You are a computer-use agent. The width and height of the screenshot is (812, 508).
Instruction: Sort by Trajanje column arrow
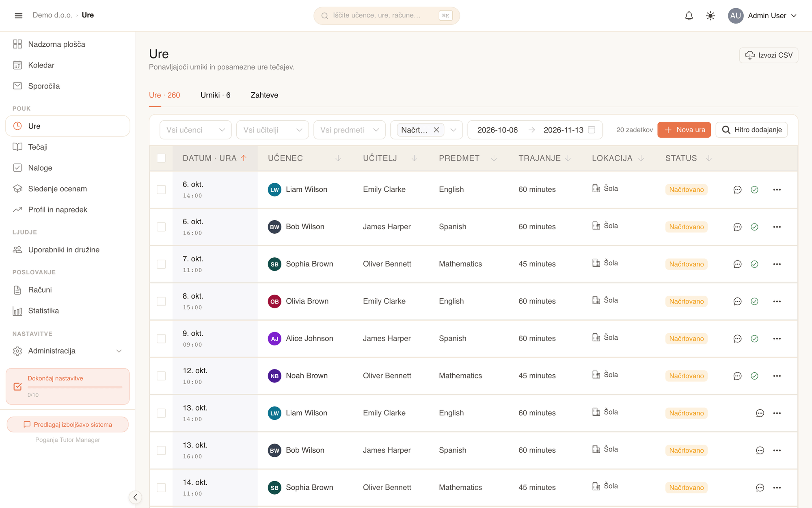568,158
